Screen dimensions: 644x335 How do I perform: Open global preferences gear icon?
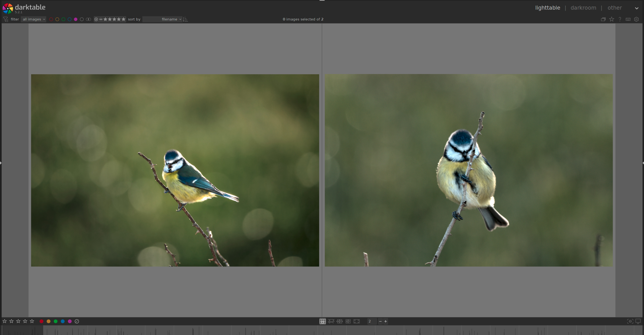[636, 19]
